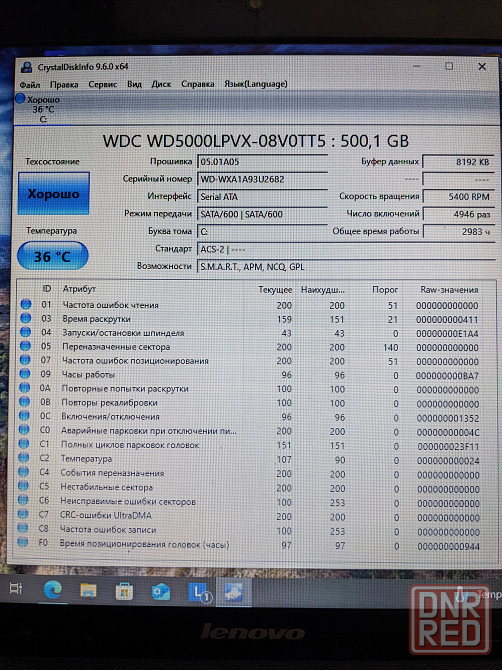Click the Общее время работы value 2983 ч
Screen dimensions: 502x670
pyautogui.click(x=458, y=232)
